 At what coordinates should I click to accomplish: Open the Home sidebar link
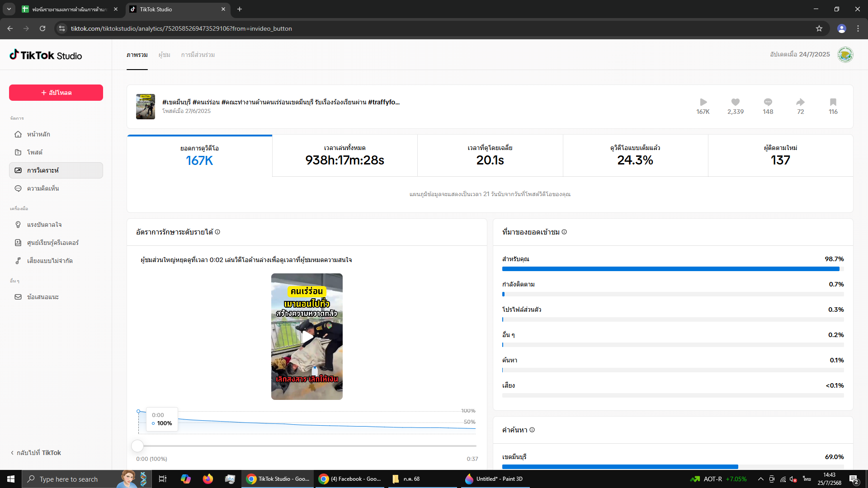coord(56,134)
